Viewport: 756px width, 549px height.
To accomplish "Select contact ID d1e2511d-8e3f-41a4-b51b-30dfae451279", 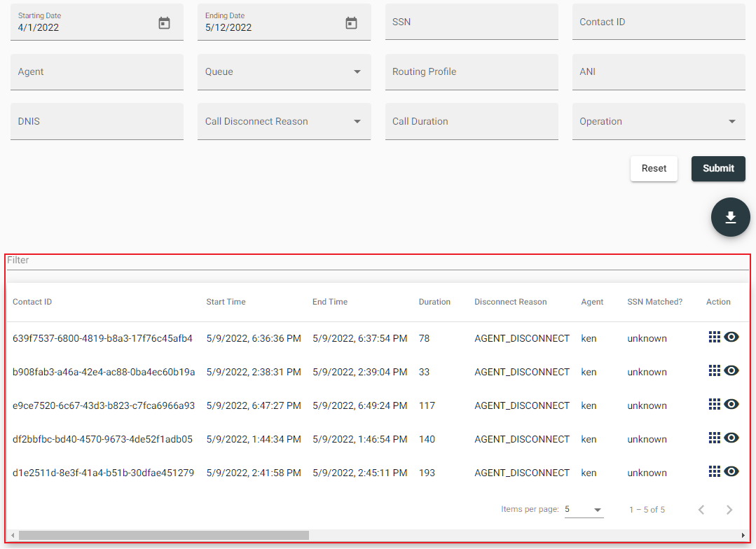I will click(103, 473).
